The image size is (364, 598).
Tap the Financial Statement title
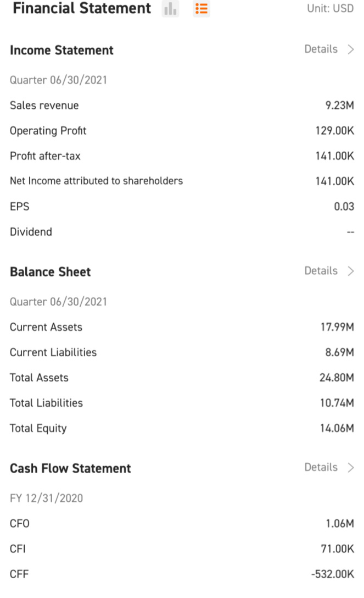(82, 8)
